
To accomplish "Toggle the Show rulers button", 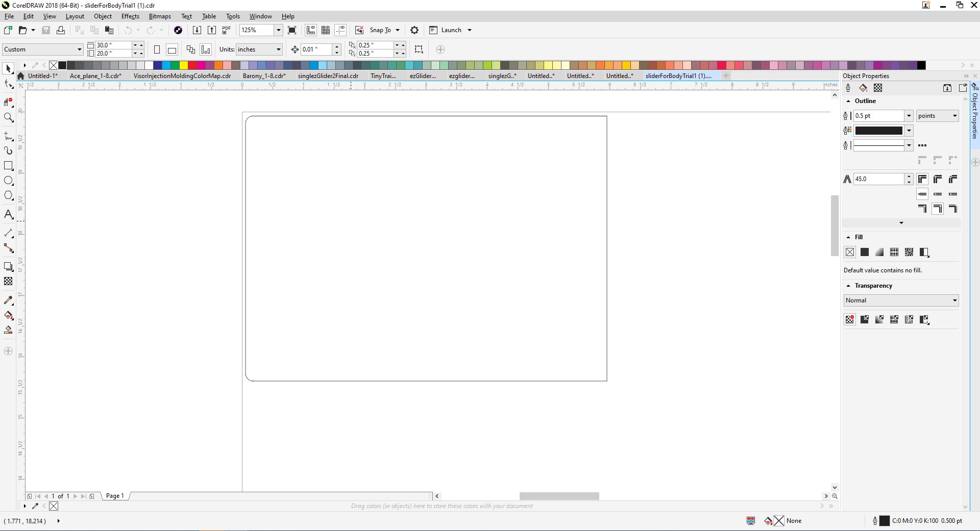I will (x=311, y=30).
